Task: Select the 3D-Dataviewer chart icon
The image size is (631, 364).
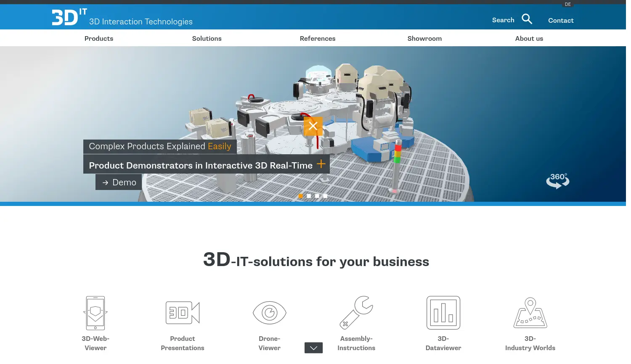Action: pyautogui.click(x=443, y=313)
